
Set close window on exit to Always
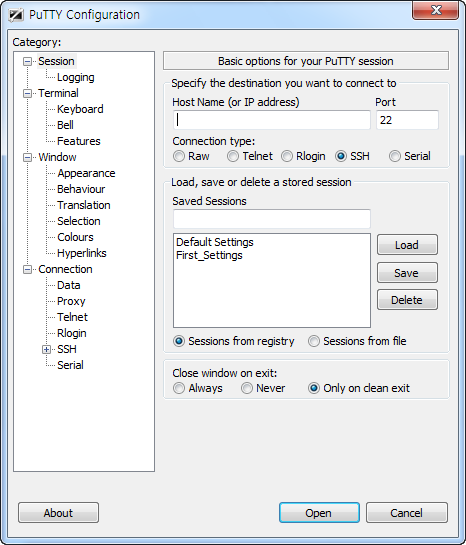click(x=198, y=388)
